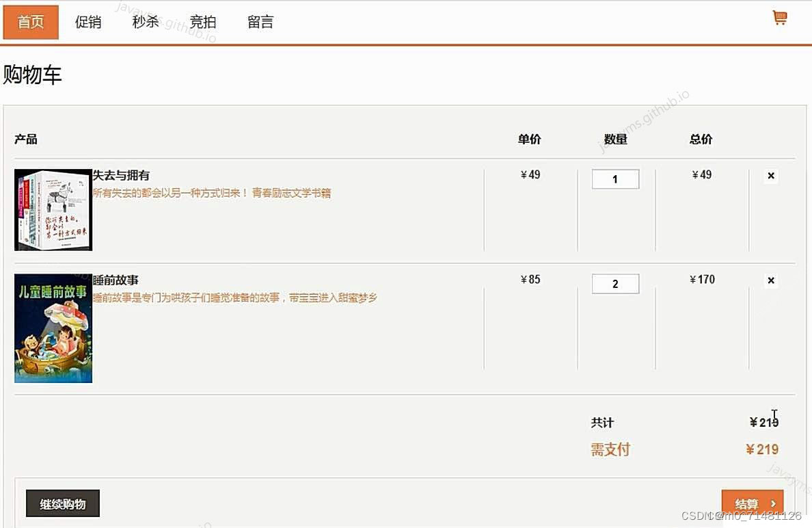The width and height of the screenshot is (812, 528).
Task: Click the ¥170 row total
Action: [702, 280]
